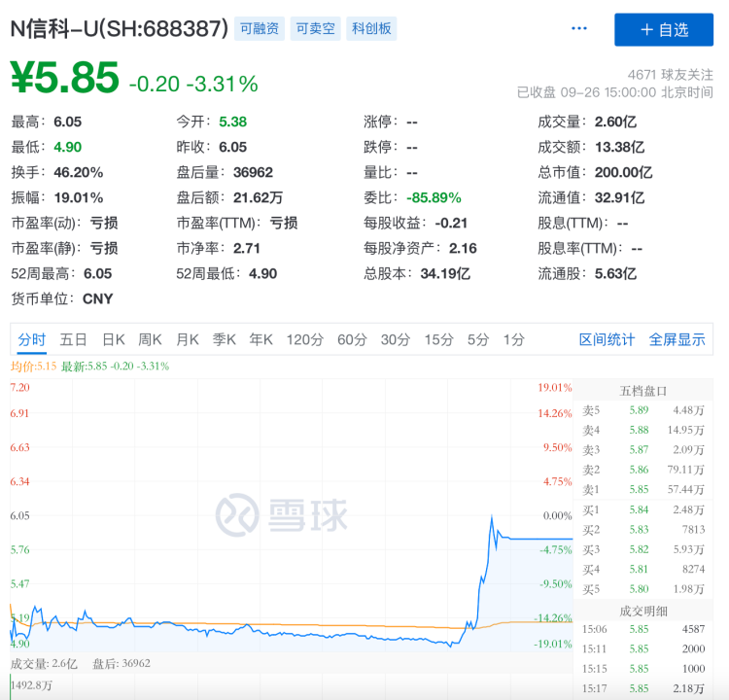Viewport: 729px width, 700px height.
Task: Switch to the 5分 chart tab
Action: click(478, 339)
